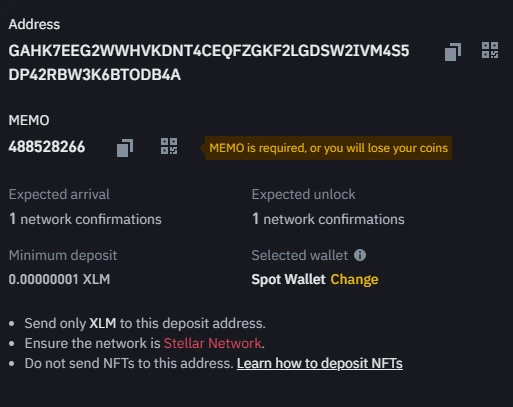Open Learn how to deposit NFTs link
The width and height of the screenshot is (513, 407).
320,363
